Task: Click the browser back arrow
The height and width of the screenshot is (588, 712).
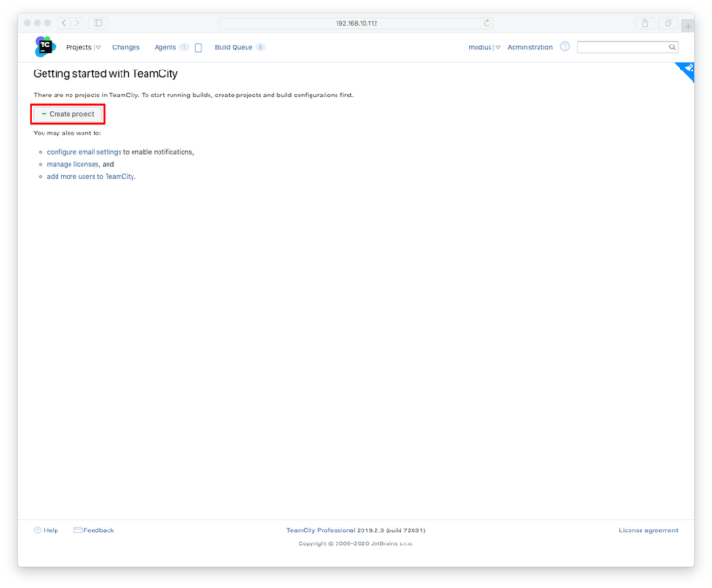Action: coord(64,22)
